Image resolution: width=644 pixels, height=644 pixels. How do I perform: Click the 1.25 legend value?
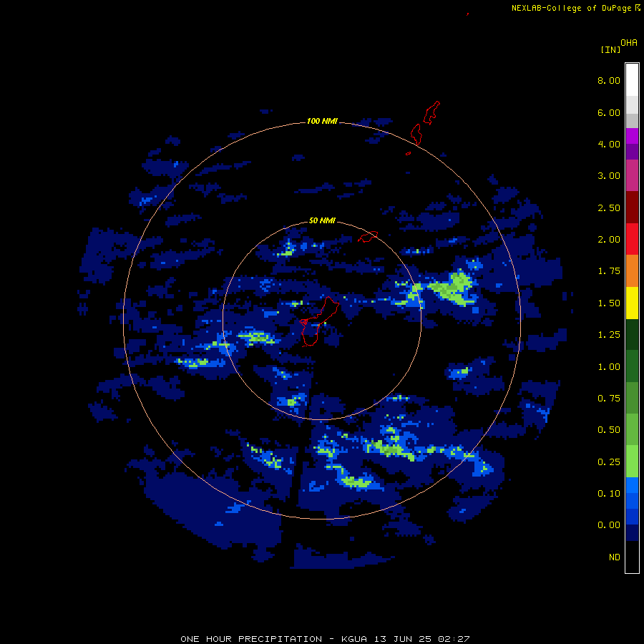tap(609, 335)
